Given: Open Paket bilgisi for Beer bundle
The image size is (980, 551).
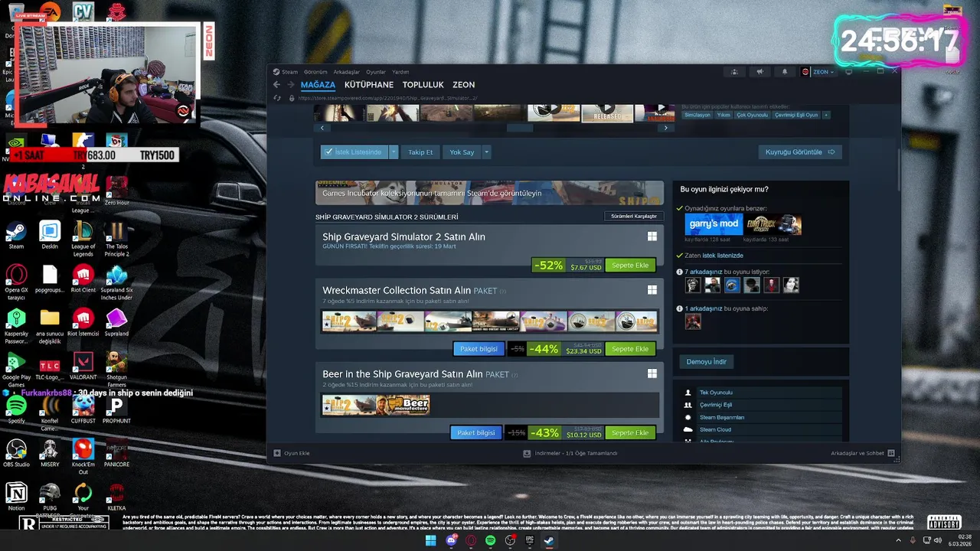Looking at the screenshot, I should point(476,433).
